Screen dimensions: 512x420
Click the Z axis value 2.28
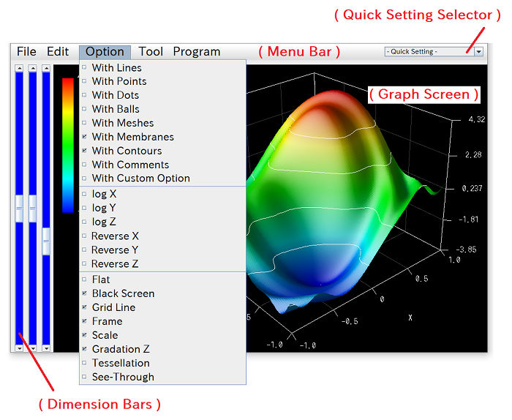[473, 154]
